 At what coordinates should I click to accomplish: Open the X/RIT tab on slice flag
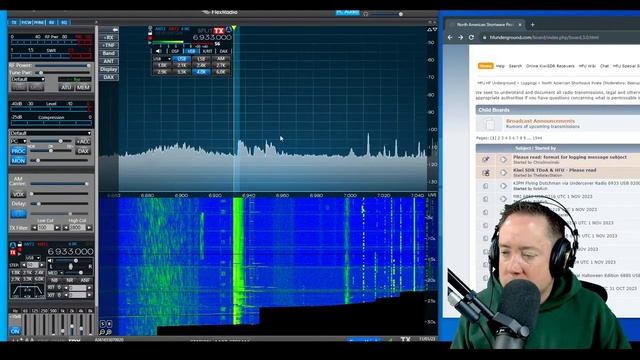pos(207,51)
